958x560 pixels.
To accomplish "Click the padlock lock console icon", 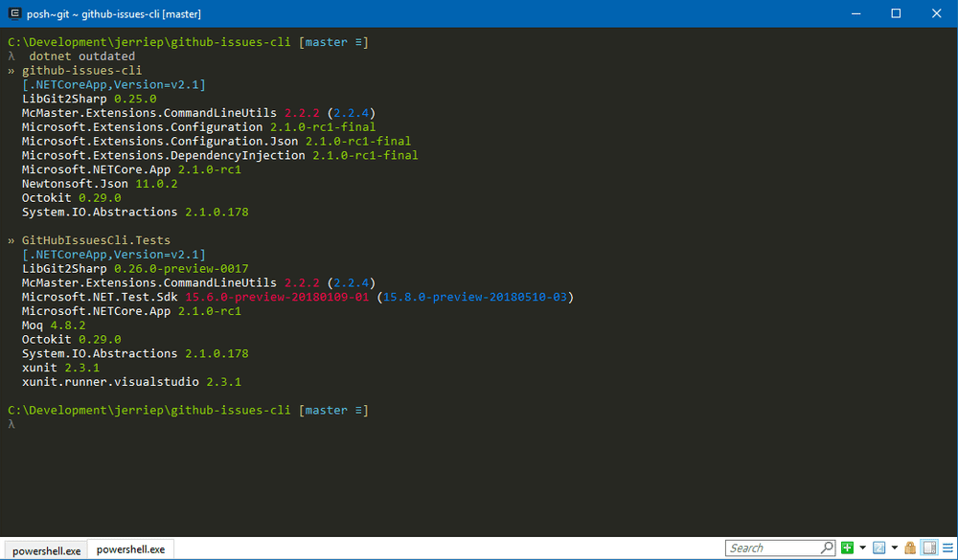I will pyautogui.click(x=910, y=548).
